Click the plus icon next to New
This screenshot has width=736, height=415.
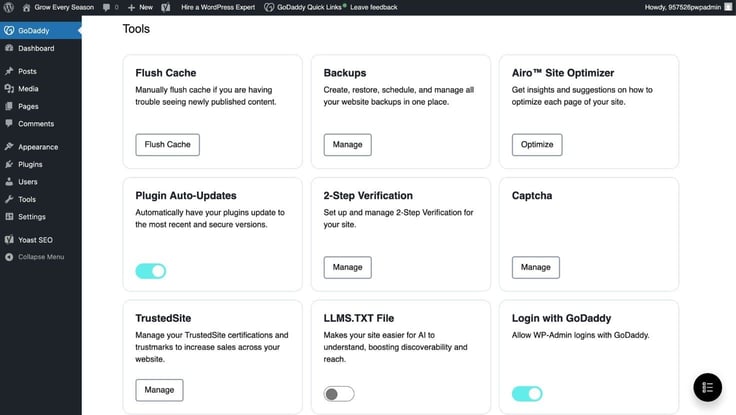[131, 8]
